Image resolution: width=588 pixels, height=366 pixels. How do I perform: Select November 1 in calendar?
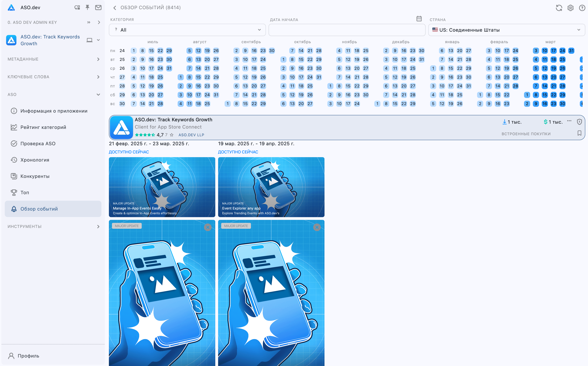(330, 86)
